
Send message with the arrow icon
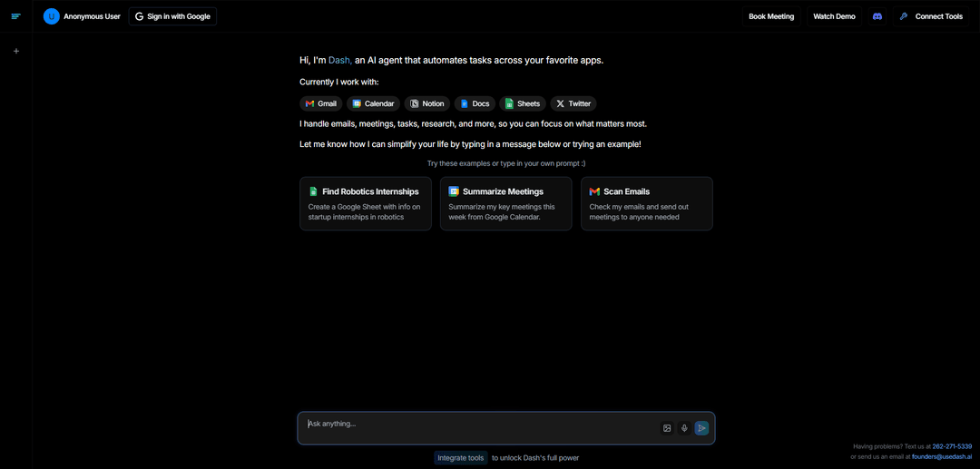point(701,428)
